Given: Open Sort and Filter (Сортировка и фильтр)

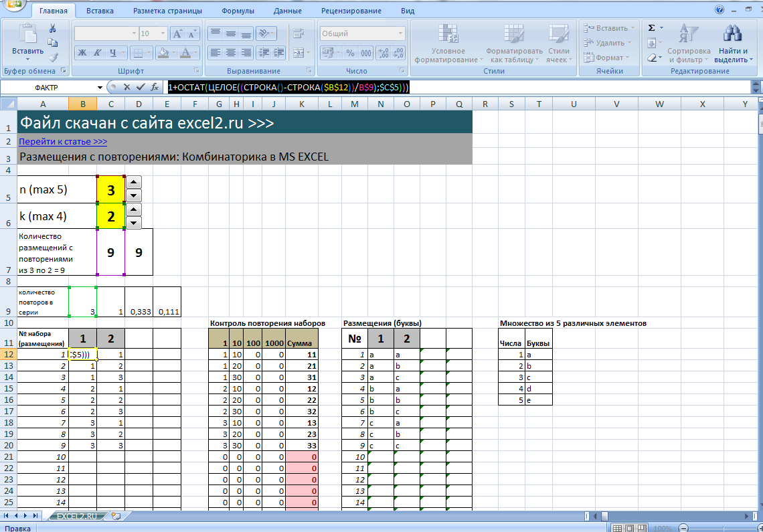Looking at the screenshot, I should coord(689,43).
